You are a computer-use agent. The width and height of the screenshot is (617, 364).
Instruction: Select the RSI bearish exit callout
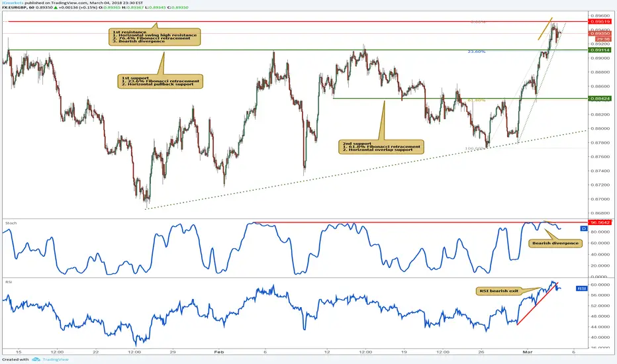click(498, 291)
